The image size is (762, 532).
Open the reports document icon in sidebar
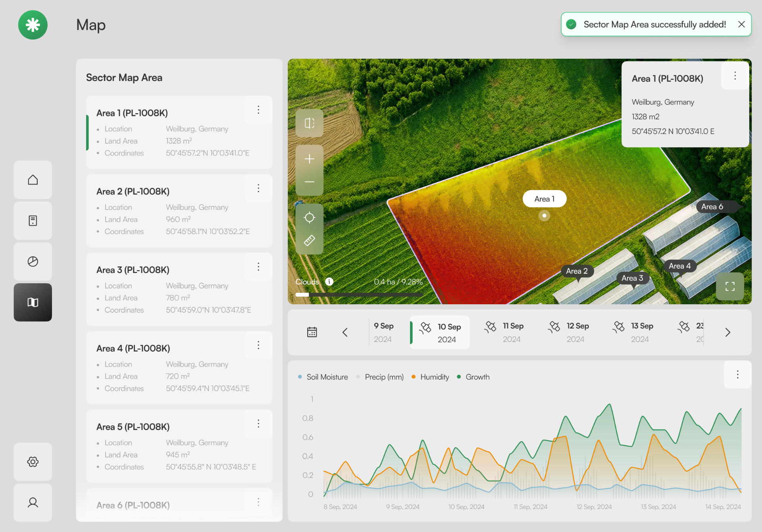click(33, 221)
